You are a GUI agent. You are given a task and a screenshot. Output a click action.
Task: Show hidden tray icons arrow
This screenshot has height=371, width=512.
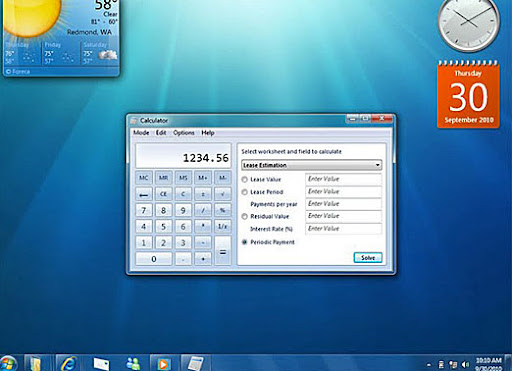click(x=429, y=365)
